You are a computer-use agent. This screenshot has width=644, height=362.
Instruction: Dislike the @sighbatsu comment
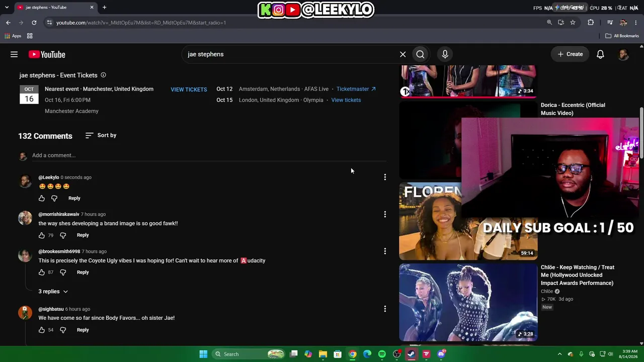tap(63, 330)
